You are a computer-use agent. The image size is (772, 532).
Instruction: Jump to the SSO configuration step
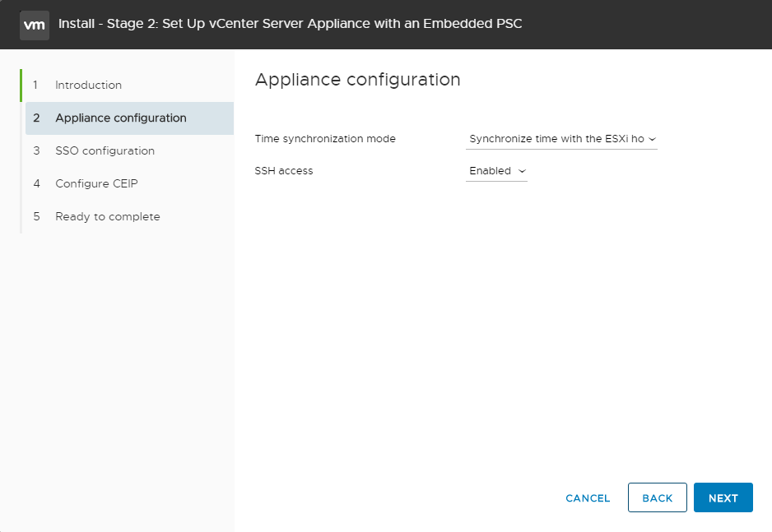click(x=105, y=151)
